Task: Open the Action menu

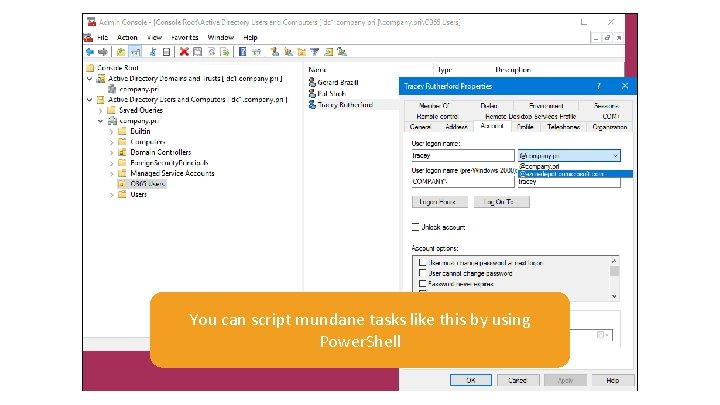Action: tap(127, 37)
